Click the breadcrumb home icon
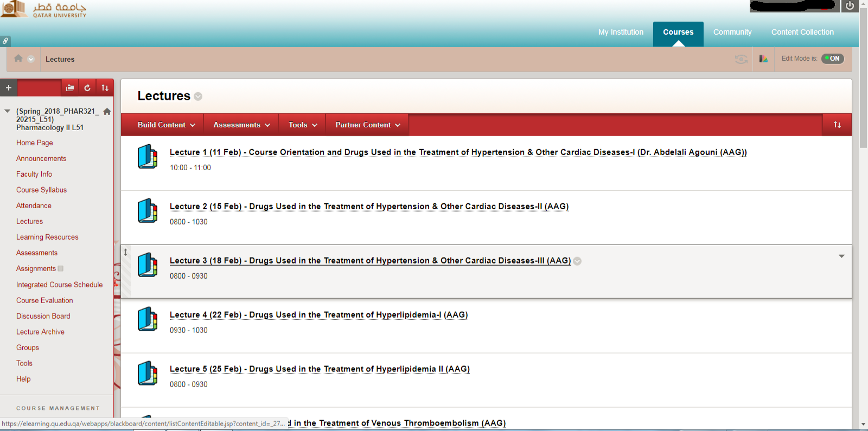Image resolution: width=868 pixels, height=431 pixels. [x=18, y=59]
